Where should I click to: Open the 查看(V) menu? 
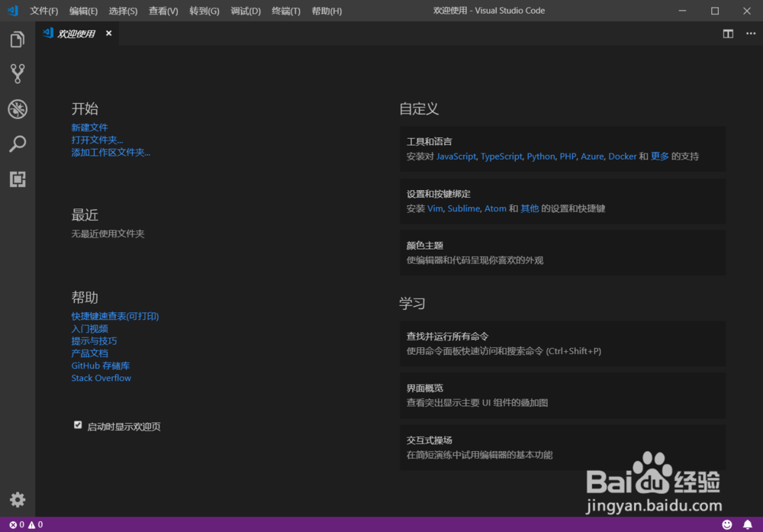click(x=163, y=11)
